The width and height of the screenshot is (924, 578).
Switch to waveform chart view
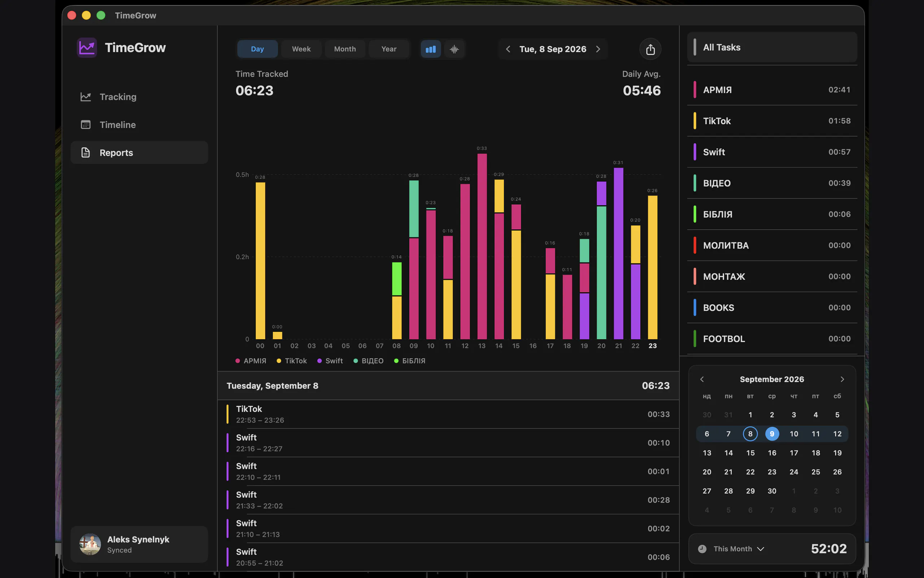point(454,49)
